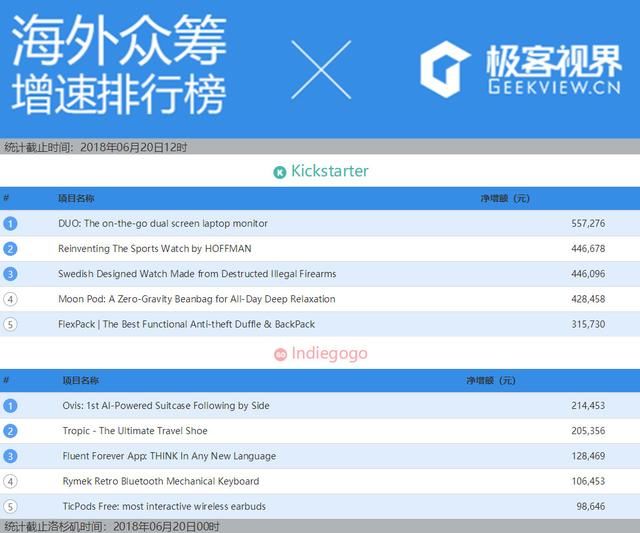Screen dimensions: 640x533
Task: Click the pink Indiegogo circle icon
Action: [280, 355]
